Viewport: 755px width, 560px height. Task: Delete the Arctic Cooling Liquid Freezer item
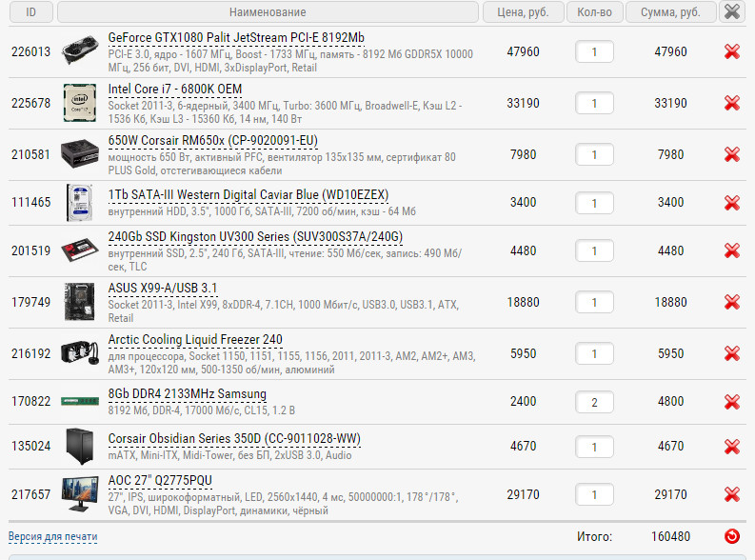point(732,354)
